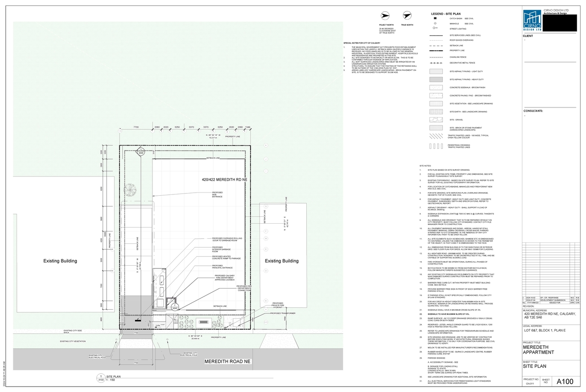586x392 pixels.
Task: Click the "420/422 MEREDITH RD NE" site label
Action: 224,180
